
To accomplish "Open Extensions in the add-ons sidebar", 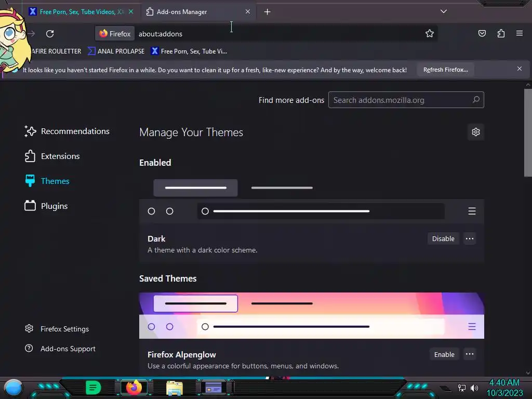I will (x=52, y=156).
